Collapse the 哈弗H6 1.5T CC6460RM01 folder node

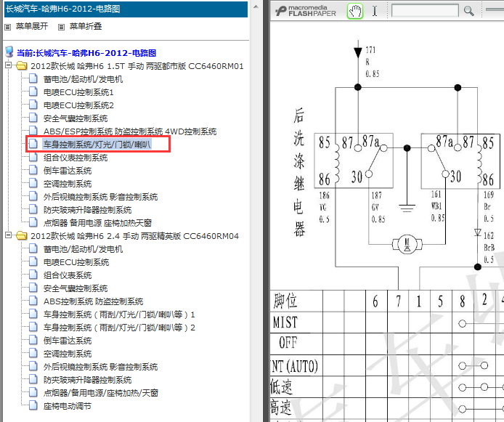point(9,65)
